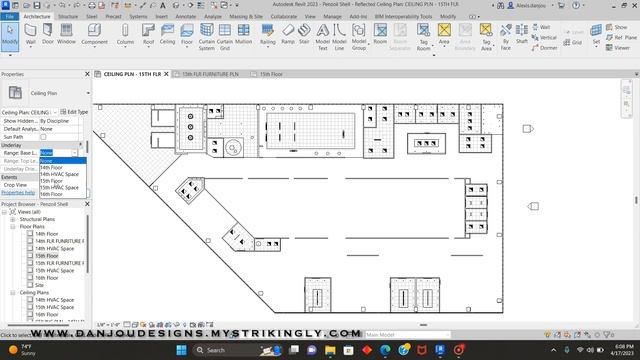Select the Mullion tool
Viewport: 640px width, 360px height.
pos(243,34)
